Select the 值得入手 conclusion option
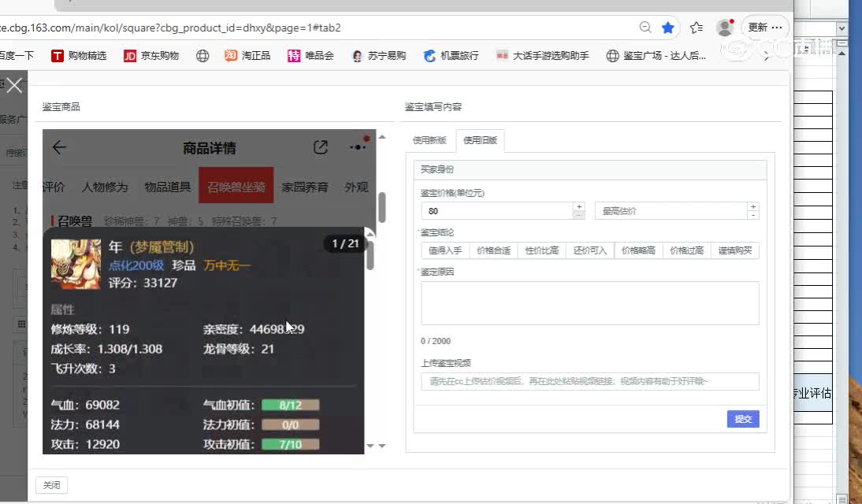This screenshot has width=862, height=504. 445,250
